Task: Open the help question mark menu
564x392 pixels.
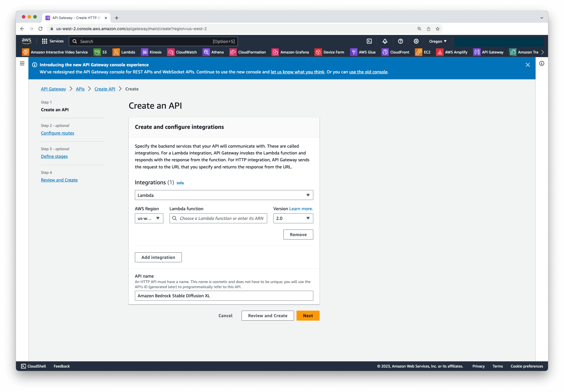Action: (400, 41)
